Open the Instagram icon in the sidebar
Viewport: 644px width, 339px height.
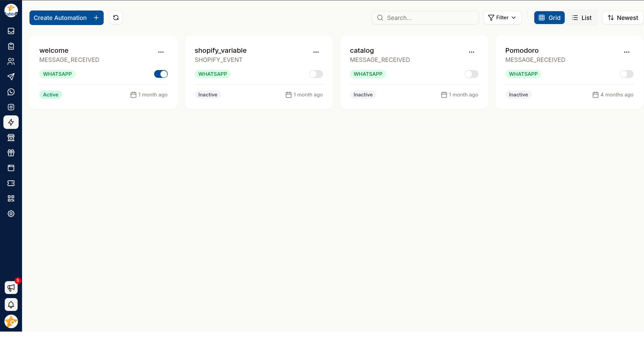(11, 107)
